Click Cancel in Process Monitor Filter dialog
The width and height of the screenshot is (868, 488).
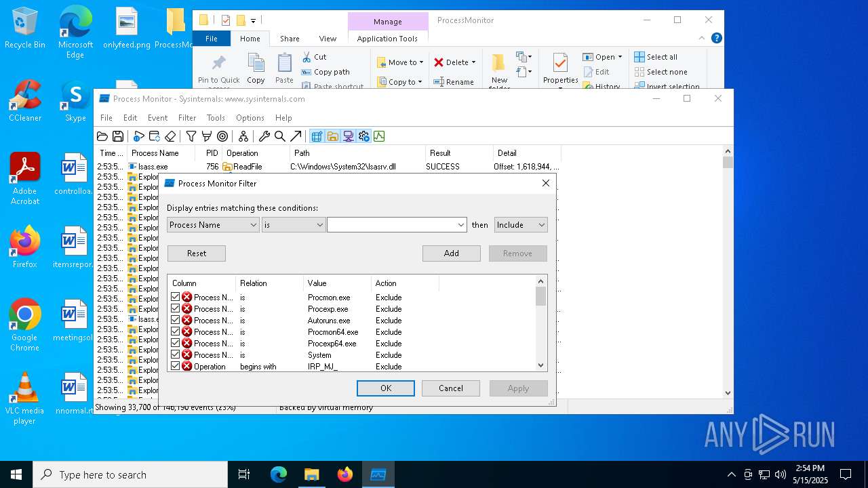(451, 388)
